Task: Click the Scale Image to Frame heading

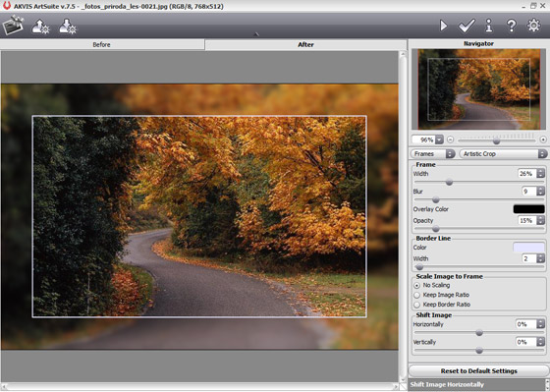Action: 450,276
